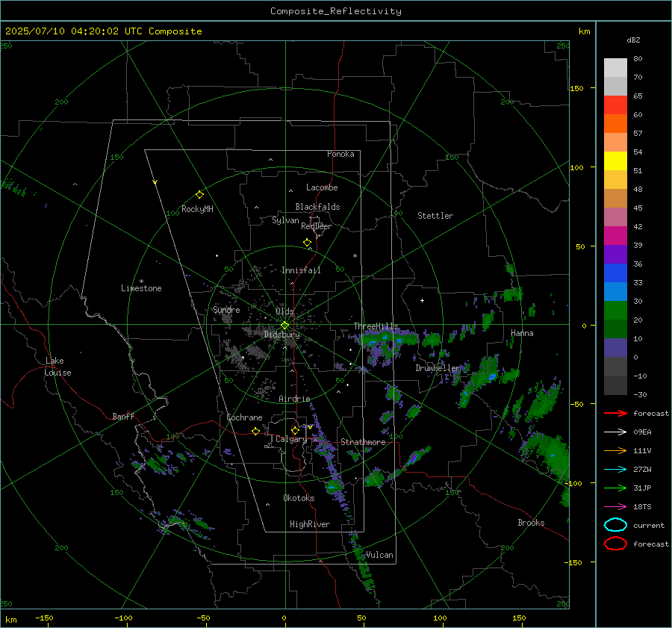This screenshot has width=672, height=628.
Task: Click the Calgary city label
Action: (291, 439)
